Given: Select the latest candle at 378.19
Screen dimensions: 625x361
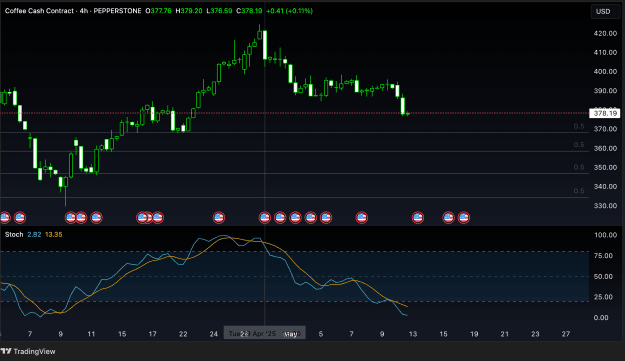Looking at the screenshot, I should click(407, 114).
